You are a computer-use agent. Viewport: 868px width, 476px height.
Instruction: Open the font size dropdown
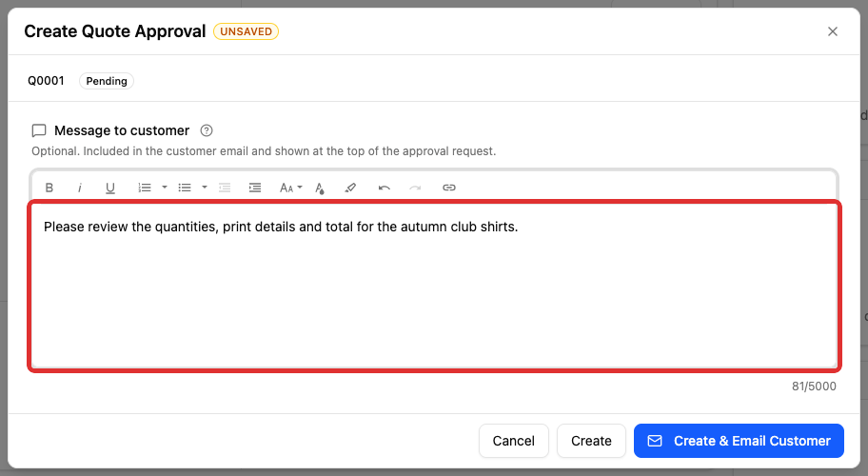(290, 188)
